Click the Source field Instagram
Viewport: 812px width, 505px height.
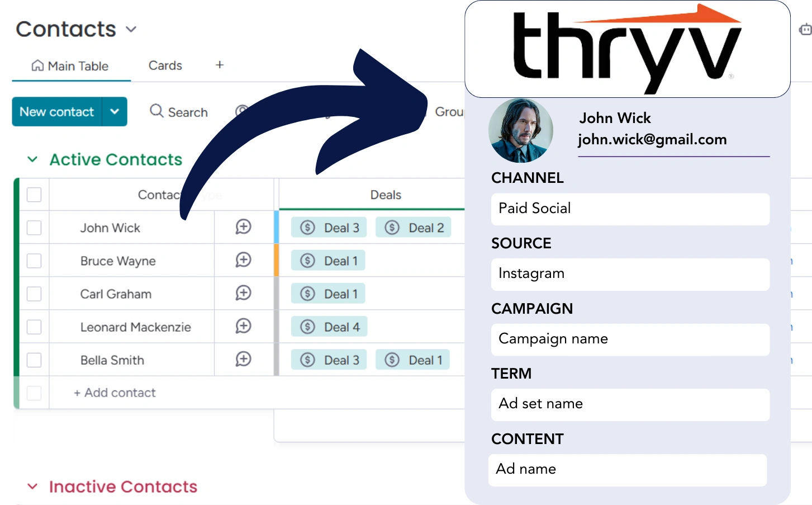click(630, 274)
